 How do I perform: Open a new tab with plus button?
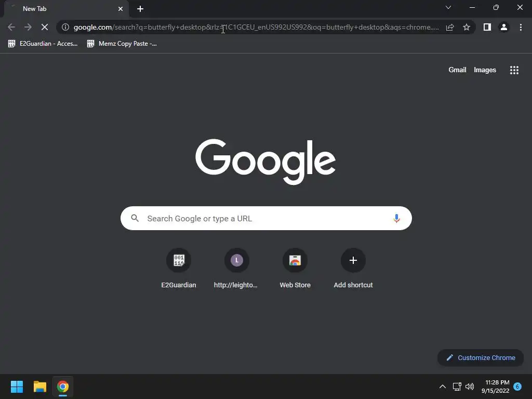(140, 9)
